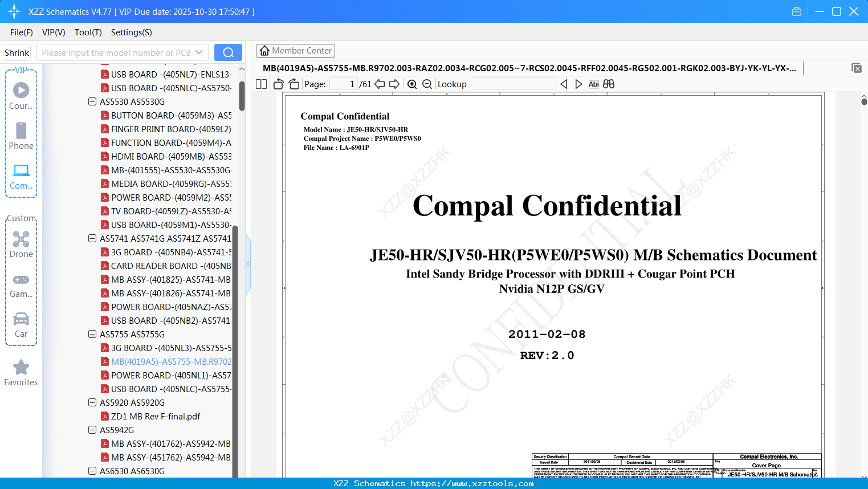Viewport: 868px width, 489px height.
Task: Click the yellow briefcase icon in title bar
Action: click(797, 11)
